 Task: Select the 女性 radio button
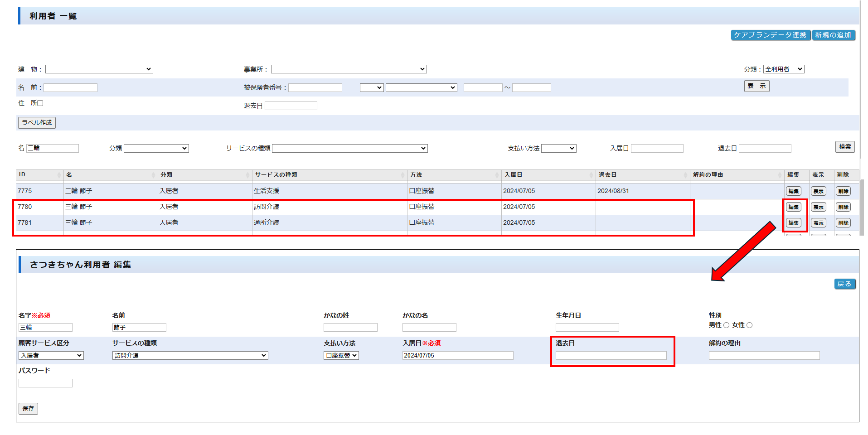click(749, 325)
